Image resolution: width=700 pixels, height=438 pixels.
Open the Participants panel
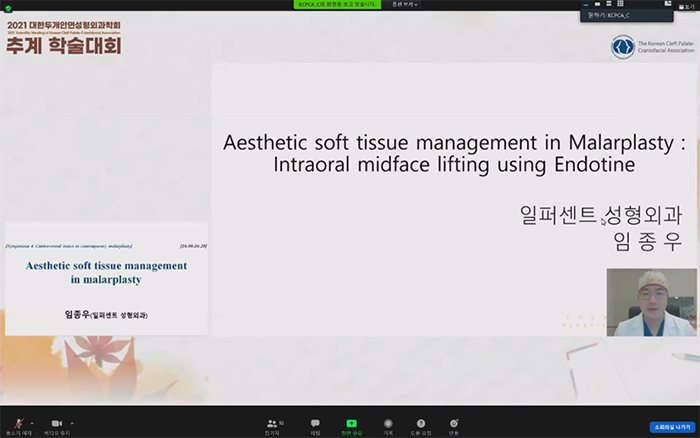(272, 426)
